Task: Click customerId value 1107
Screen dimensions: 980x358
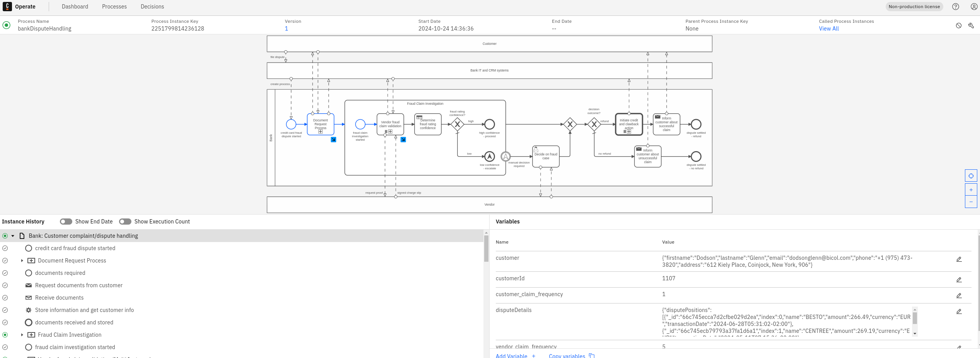Action: pos(669,278)
